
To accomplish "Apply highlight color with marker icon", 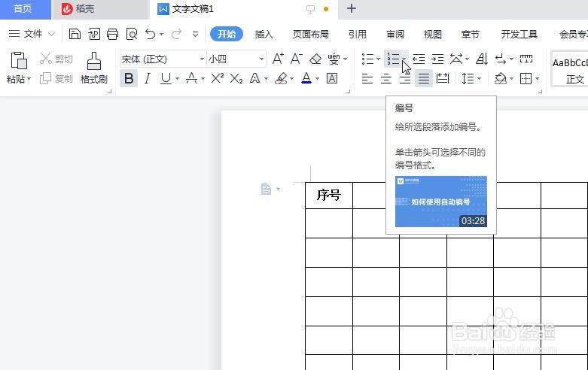I will [281, 79].
